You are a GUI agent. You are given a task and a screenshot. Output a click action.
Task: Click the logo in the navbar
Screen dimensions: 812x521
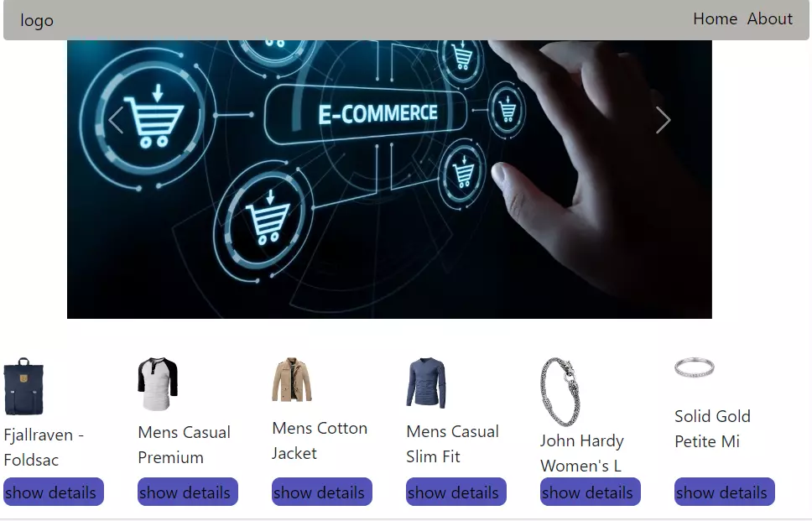coord(37,20)
